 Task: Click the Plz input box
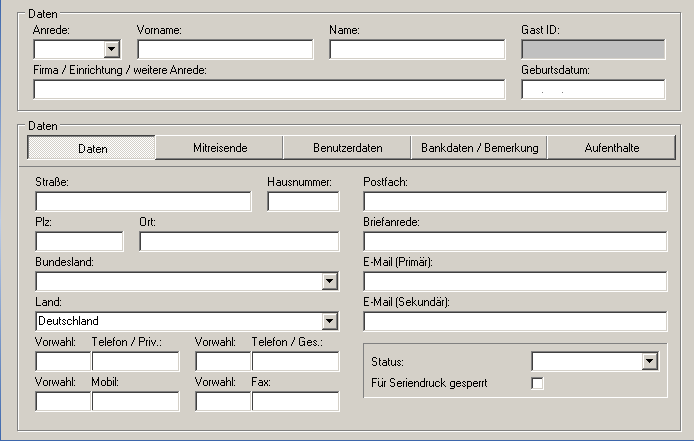(79, 241)
